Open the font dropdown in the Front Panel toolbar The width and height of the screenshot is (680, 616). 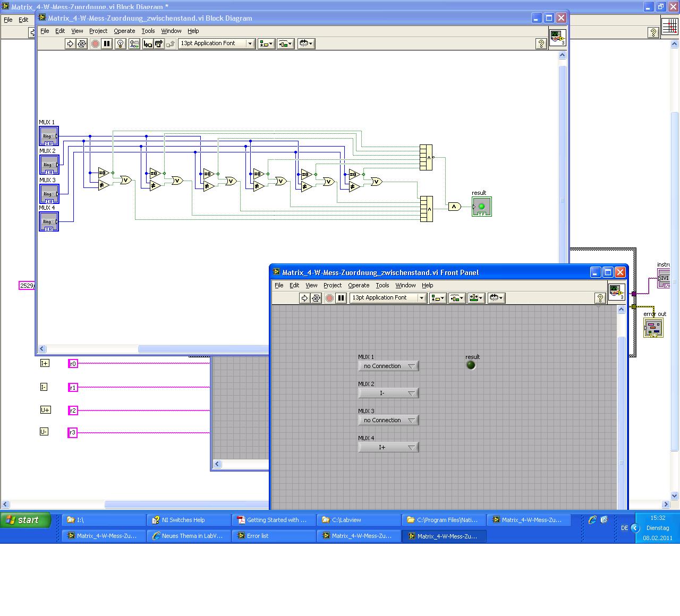coord(388,298)
